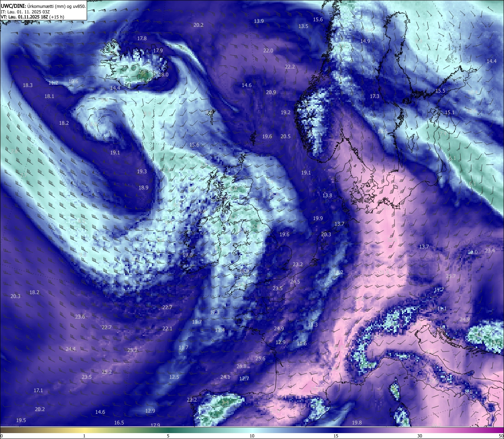Select the 13.8 value near Denmark
The width and height of the screenshot is (504, 439).
(x=327, y=196)
